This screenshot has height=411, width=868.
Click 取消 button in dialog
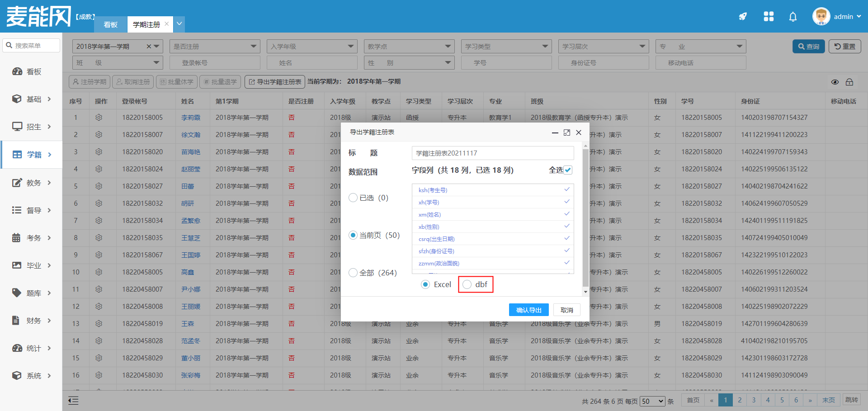tap(566, 310)
